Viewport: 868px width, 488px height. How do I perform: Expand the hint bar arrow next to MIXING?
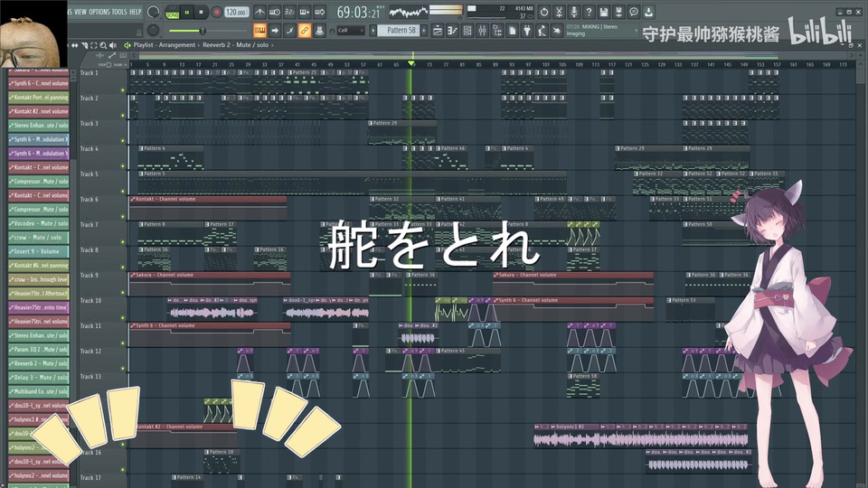click(x=636, y=30)
